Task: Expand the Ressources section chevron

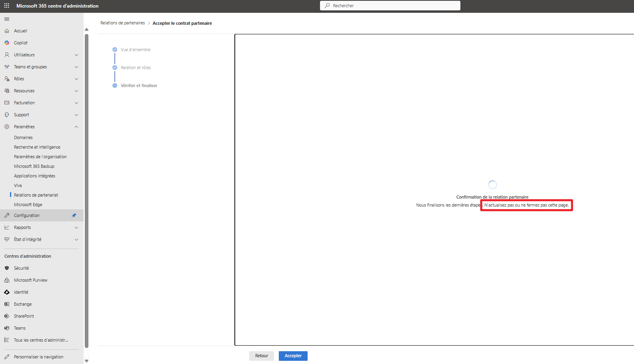Action: (76, 91)
